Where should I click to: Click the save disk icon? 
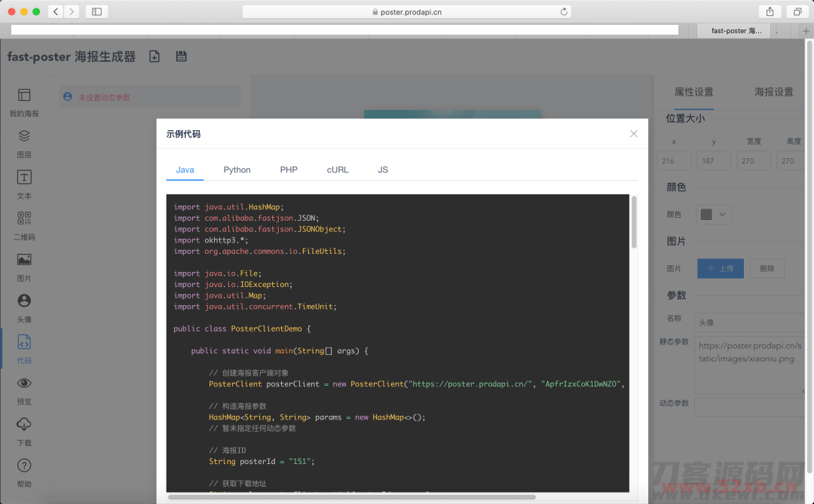click(x=181, y=57)
